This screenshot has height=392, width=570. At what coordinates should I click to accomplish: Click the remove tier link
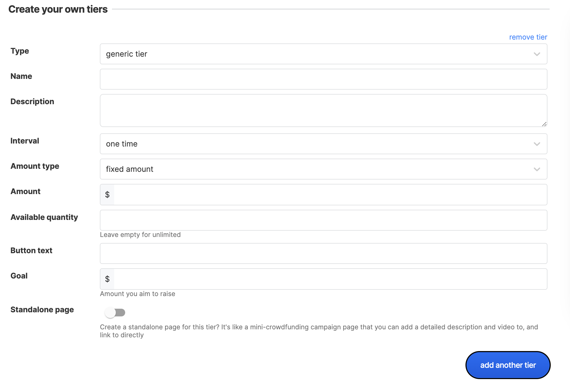pyautogui.click(x=528, y=37)
